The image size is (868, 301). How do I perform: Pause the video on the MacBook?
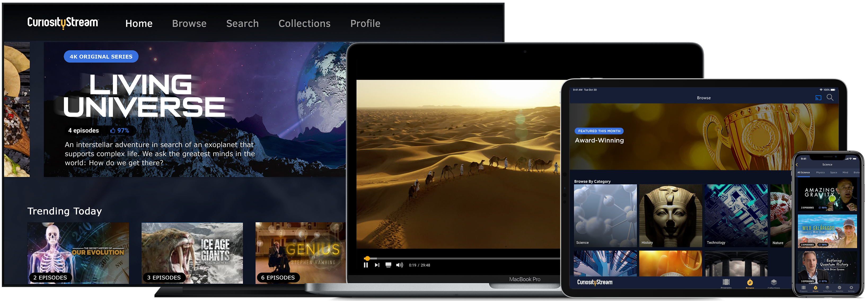click(366, 265)
